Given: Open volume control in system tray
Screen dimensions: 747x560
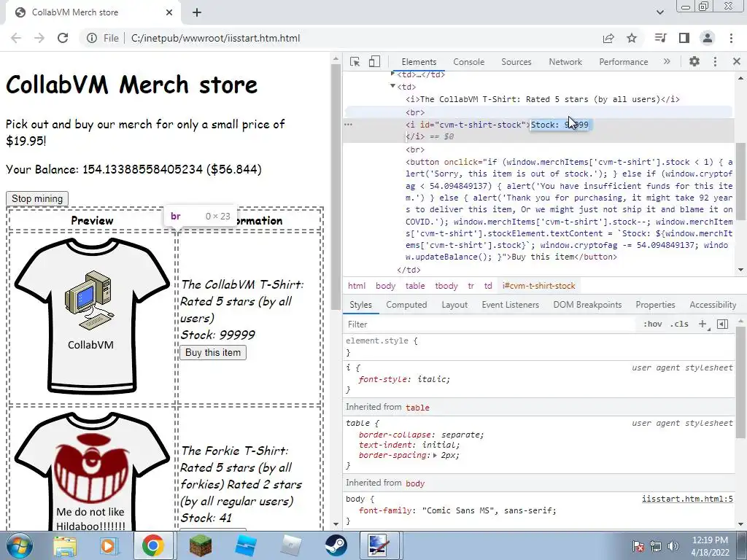Looking at the screenshot, I should tap(673, 546).
